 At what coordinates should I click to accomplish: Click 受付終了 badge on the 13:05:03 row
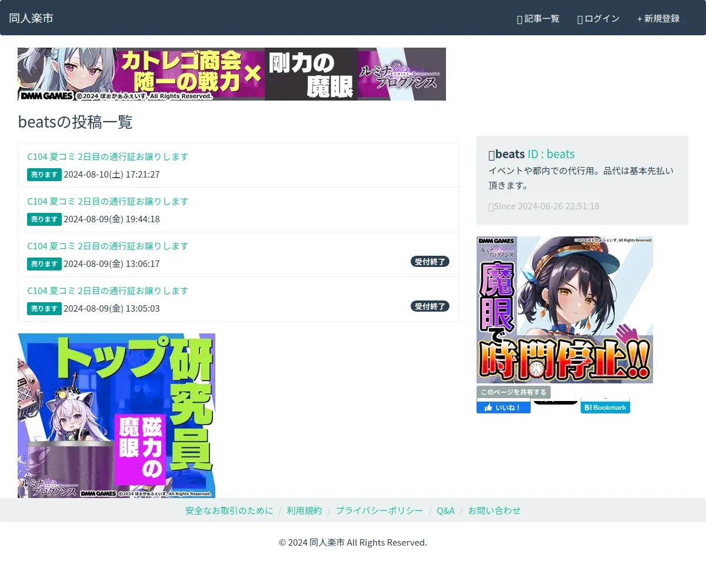pyautogui.click(x=430, y=306)
